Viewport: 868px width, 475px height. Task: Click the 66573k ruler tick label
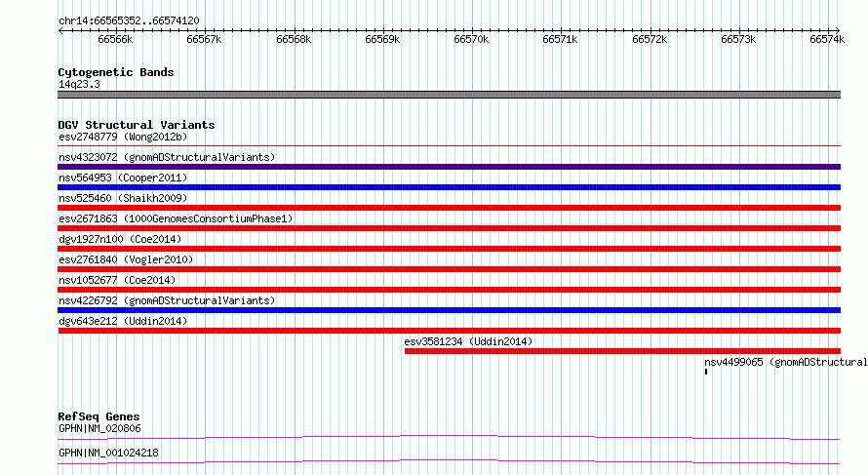tap(738, 39)
